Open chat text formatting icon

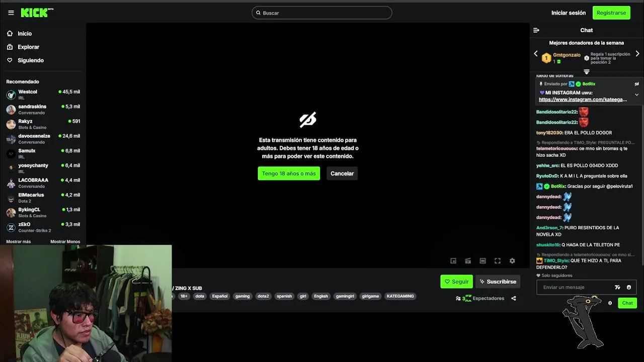point(617,287)
